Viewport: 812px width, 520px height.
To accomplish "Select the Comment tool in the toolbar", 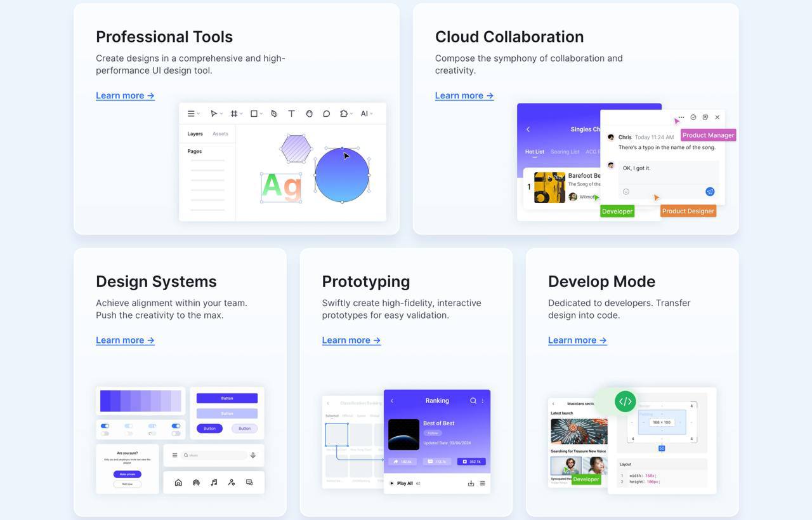I will (x=326, y=113).
